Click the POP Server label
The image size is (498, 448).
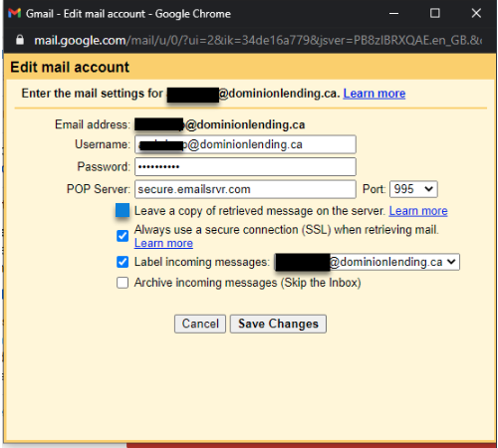(99, 189)
